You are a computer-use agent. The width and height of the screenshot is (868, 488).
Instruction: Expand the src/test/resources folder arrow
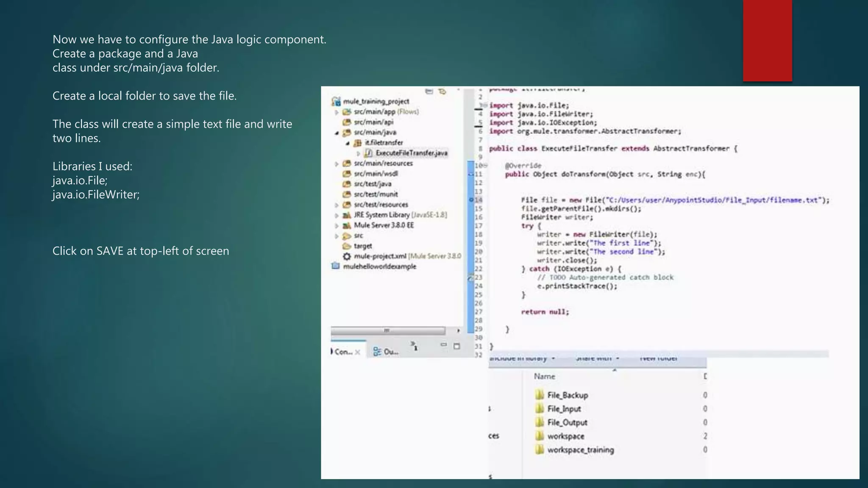337,205
